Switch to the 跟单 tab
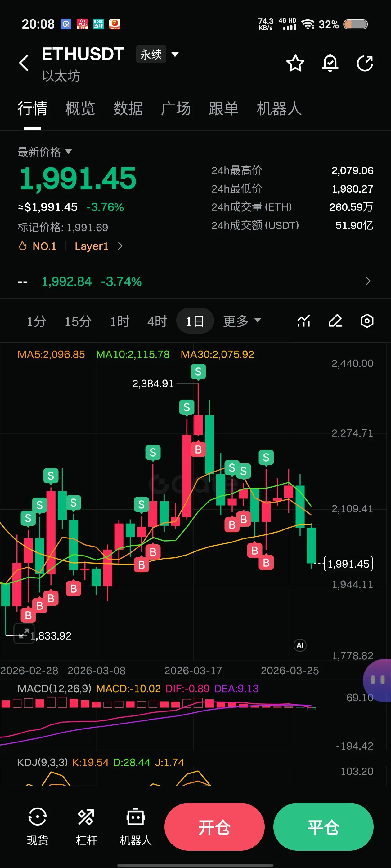Image resolution: width=391 pixels, height=868 pixels. coord(224,108)
